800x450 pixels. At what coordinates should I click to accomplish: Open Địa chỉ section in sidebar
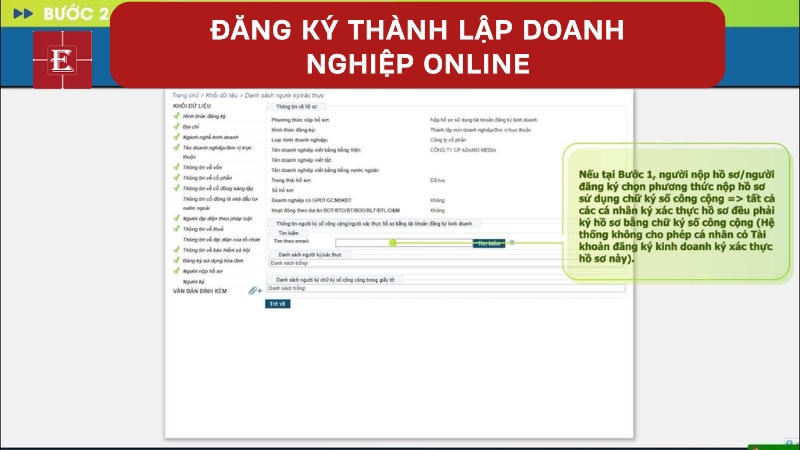pyautogui.click(x=191, y=127)
